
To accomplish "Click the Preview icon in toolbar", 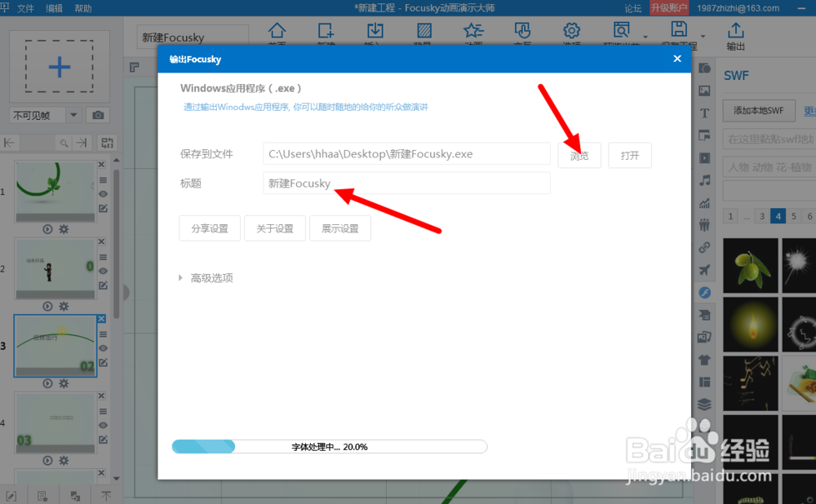I will [x=621, y=30].
